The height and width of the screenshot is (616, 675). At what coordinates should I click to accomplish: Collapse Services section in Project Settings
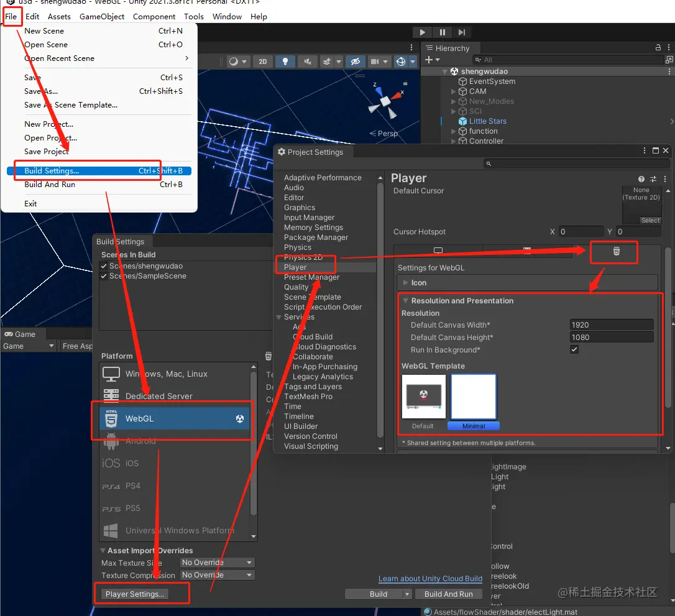pos(278,317)
